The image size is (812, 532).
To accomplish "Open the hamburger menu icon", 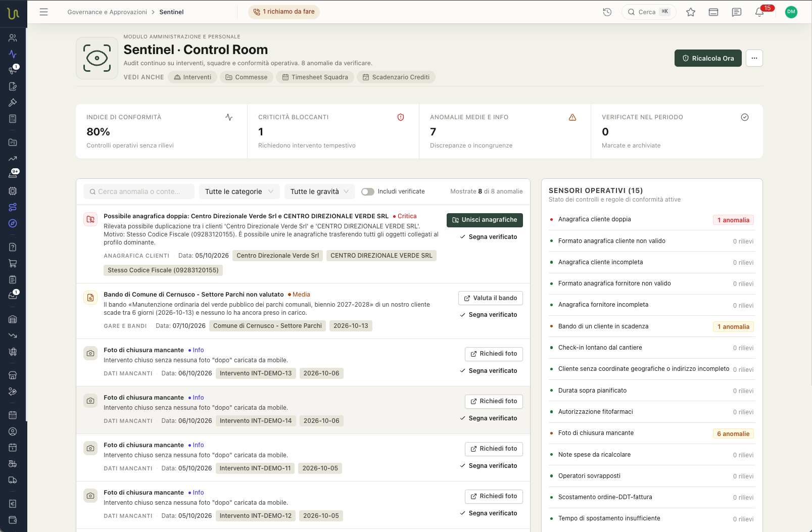I will [x=44, y=12].
